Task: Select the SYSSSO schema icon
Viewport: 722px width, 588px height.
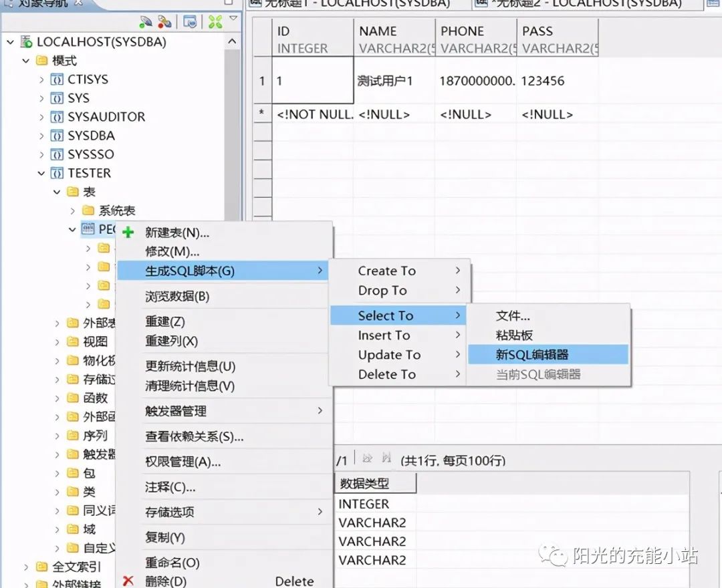Action: click(57, 154)
